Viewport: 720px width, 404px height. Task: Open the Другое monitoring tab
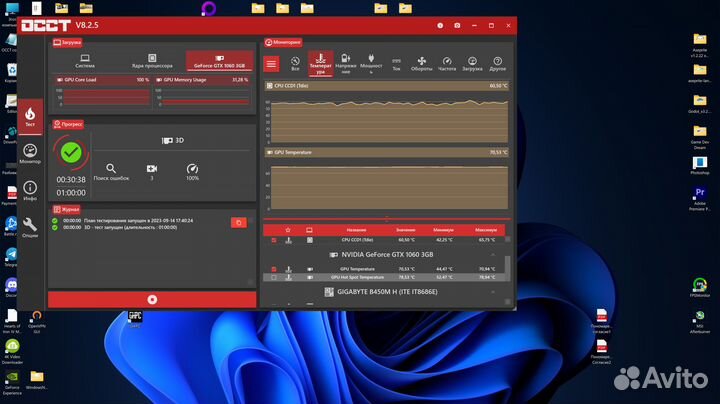[x=497, y=64]
